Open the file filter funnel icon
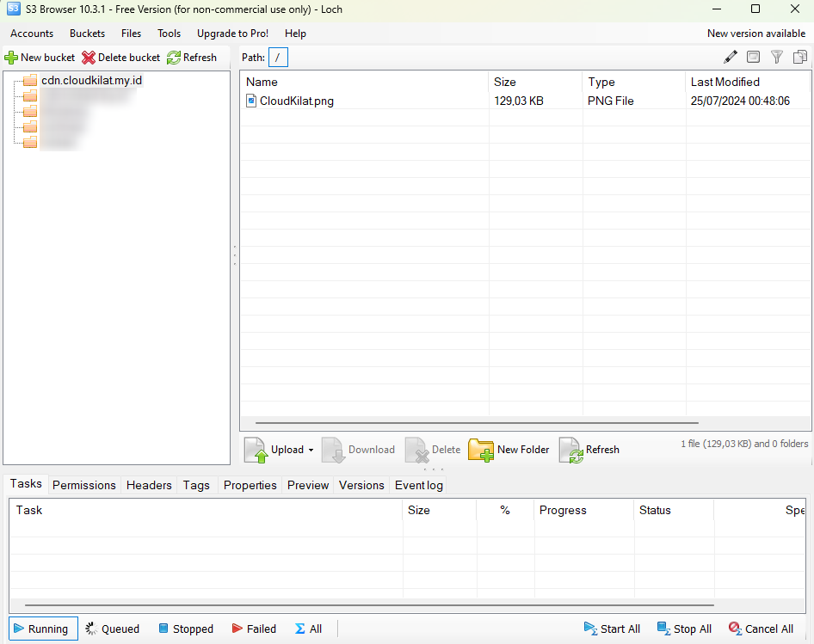 [x=776, y=57]
